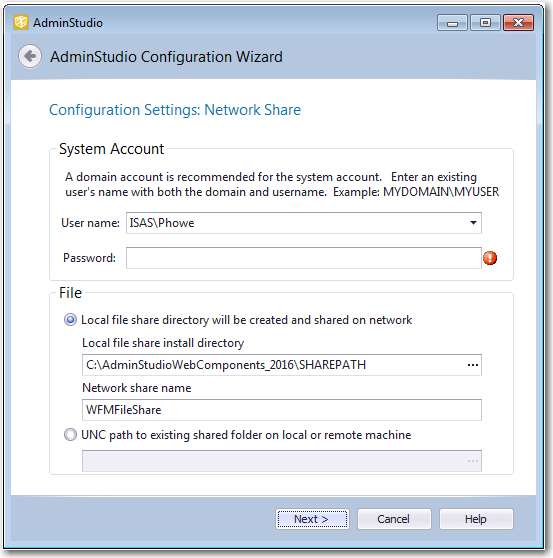Click the Network share name field
Viewport: 553px width, 558px height.
click(281, 410)
